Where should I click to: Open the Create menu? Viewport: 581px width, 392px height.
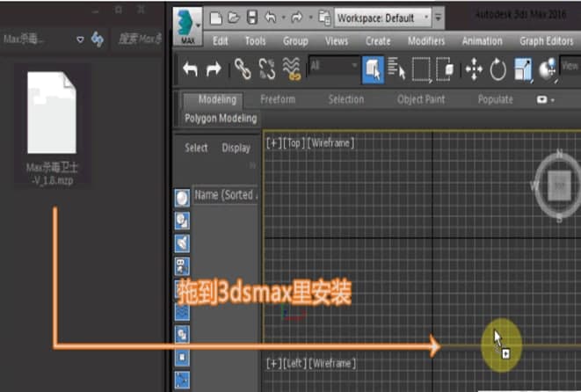click(378, 40)
